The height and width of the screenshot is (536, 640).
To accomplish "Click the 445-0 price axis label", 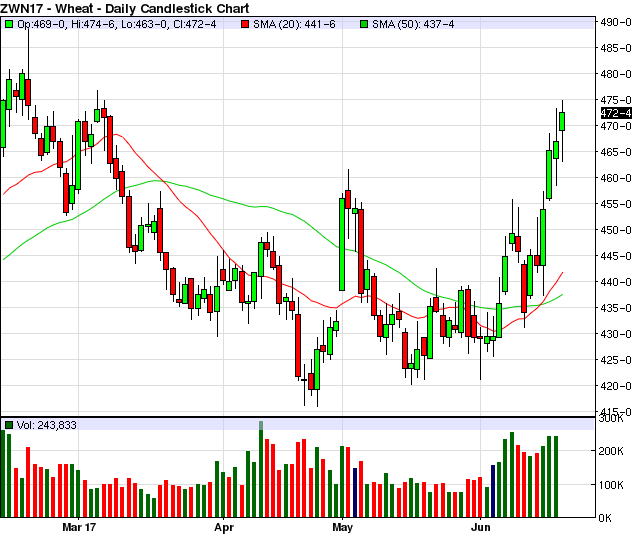I will [616, 256].
